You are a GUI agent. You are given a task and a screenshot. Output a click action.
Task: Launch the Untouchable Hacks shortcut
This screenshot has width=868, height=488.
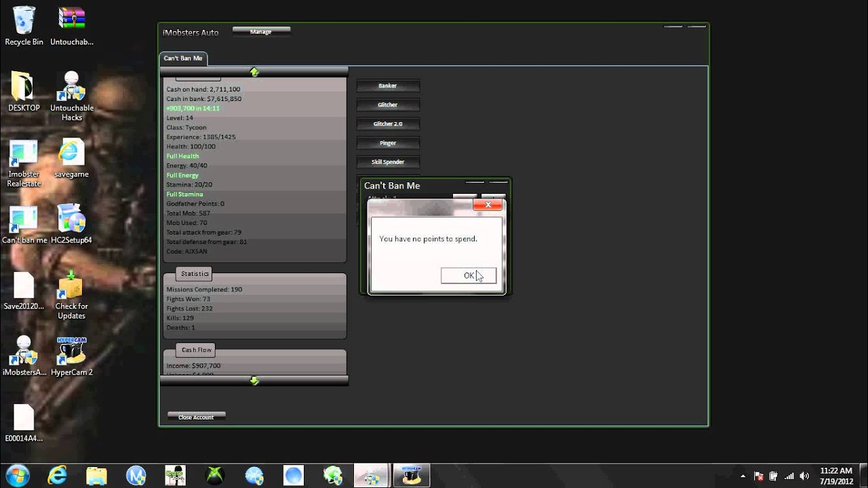(71, 97)
